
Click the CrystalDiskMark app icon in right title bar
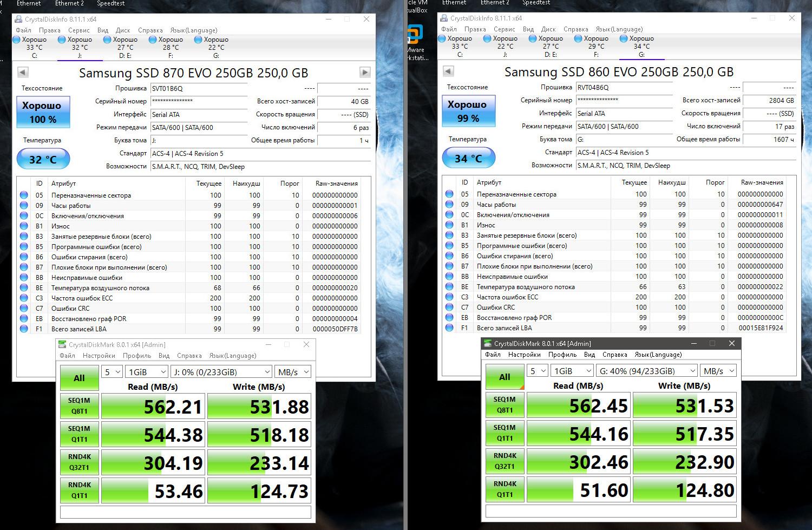coord(488,343)
